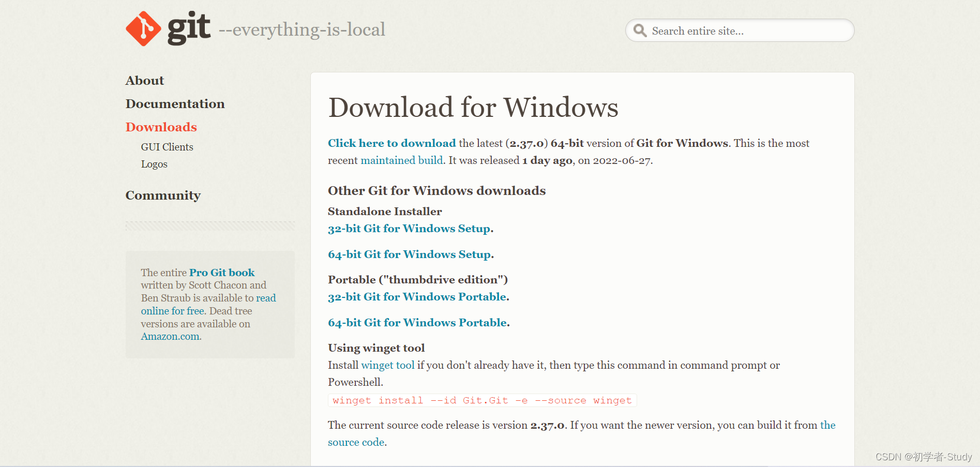Click the winget install command text
The width and height of the screenshot is (980, 467).
tap(482, 400)
